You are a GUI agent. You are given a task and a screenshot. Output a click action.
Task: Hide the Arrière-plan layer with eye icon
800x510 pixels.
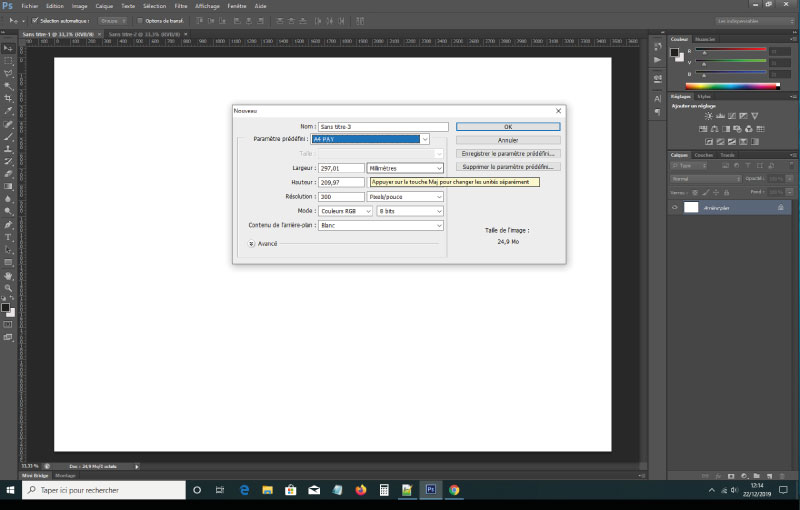tap(675, 207)
